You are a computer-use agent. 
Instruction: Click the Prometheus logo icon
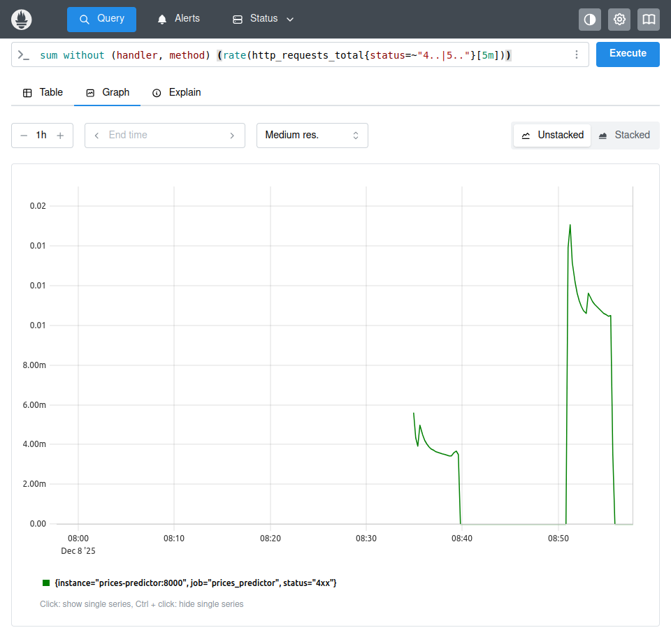pyautogui.click(x=22, y=19)
